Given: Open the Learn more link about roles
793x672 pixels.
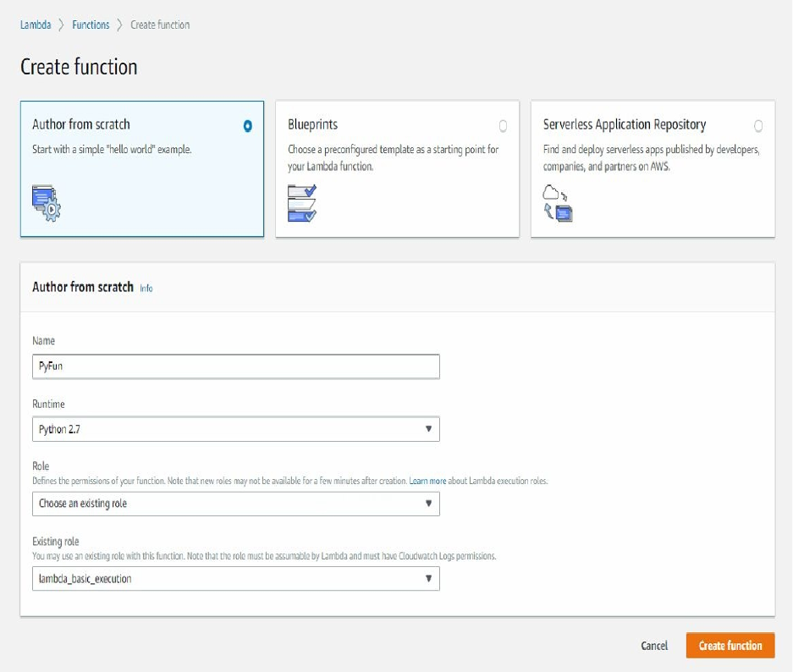Looking at the screenshot, I should click(x=427, y=481).
